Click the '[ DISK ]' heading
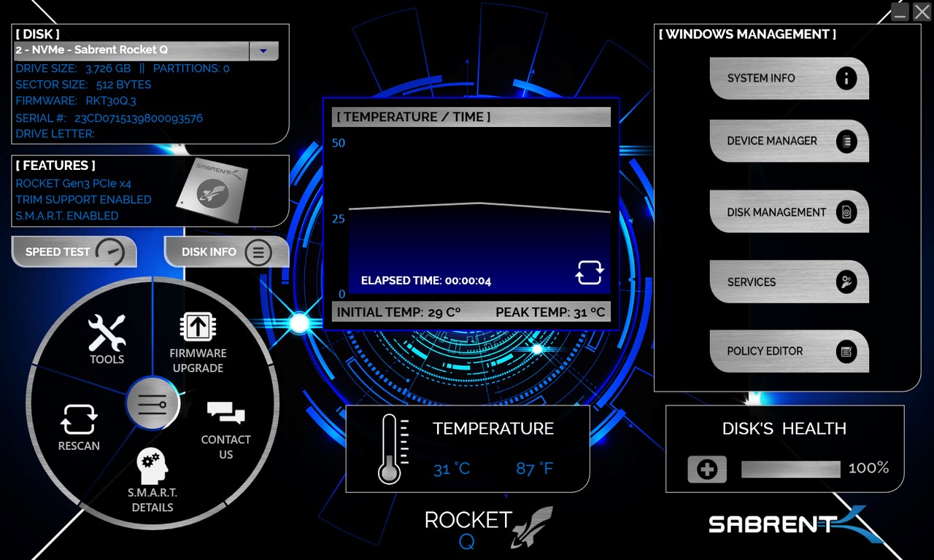 tap(37, 34)
